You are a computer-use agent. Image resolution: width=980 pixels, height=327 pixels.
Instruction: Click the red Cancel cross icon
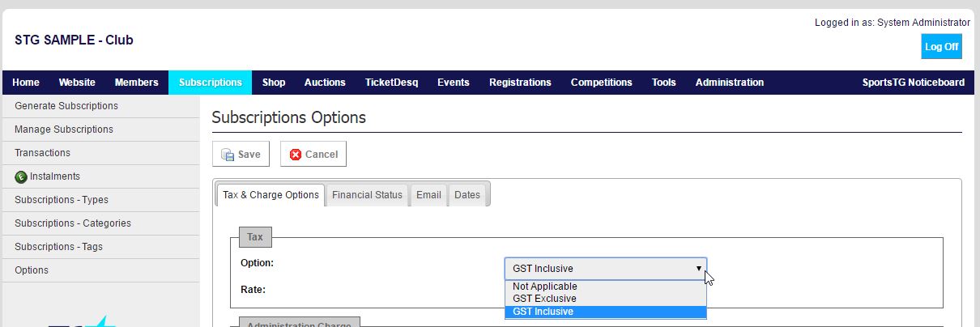point(296,155)
